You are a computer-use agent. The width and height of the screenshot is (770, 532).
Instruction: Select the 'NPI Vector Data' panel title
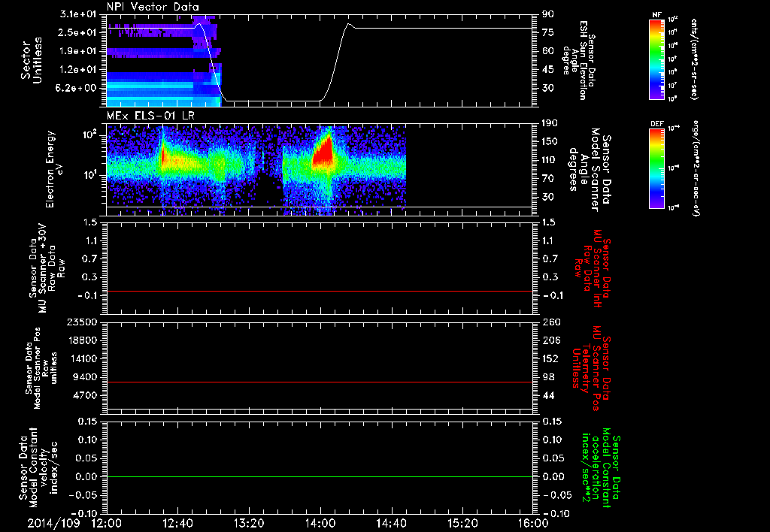[x=153, y=7]
